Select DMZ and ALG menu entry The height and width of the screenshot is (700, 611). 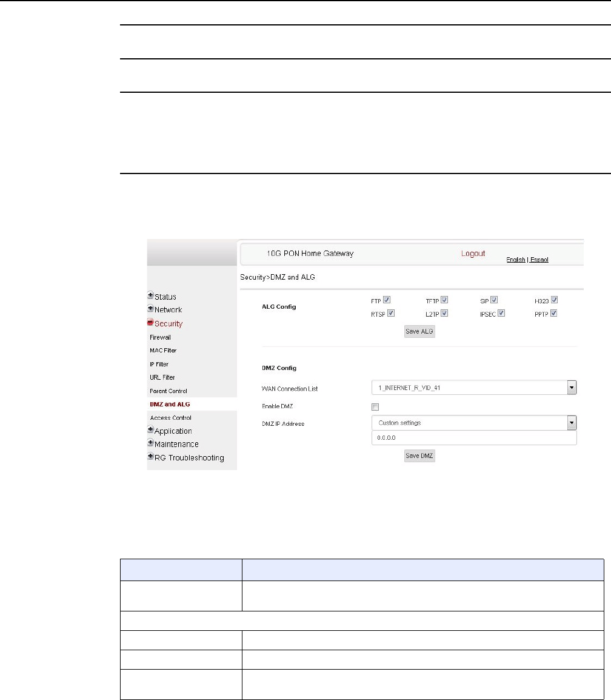tap(170, 405)
